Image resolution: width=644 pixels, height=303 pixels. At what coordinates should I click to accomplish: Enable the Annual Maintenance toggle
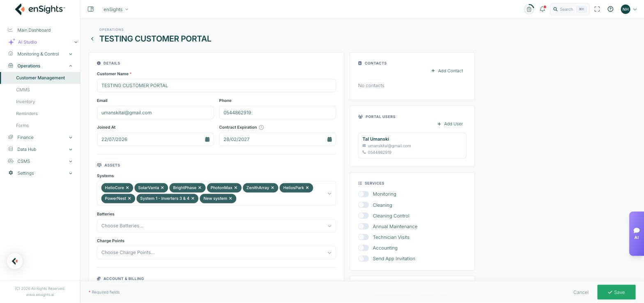[x=363, y=226]
